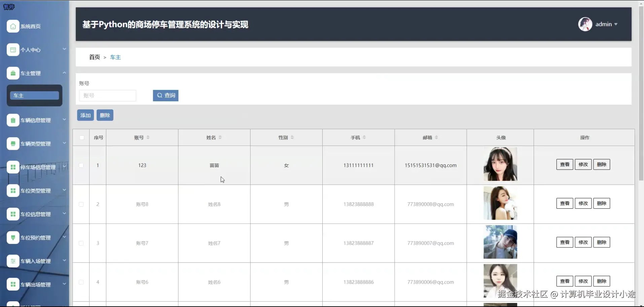Click the home icon beside 系统首页
This screenshot has width=644, height=307.
pos(13,26)
